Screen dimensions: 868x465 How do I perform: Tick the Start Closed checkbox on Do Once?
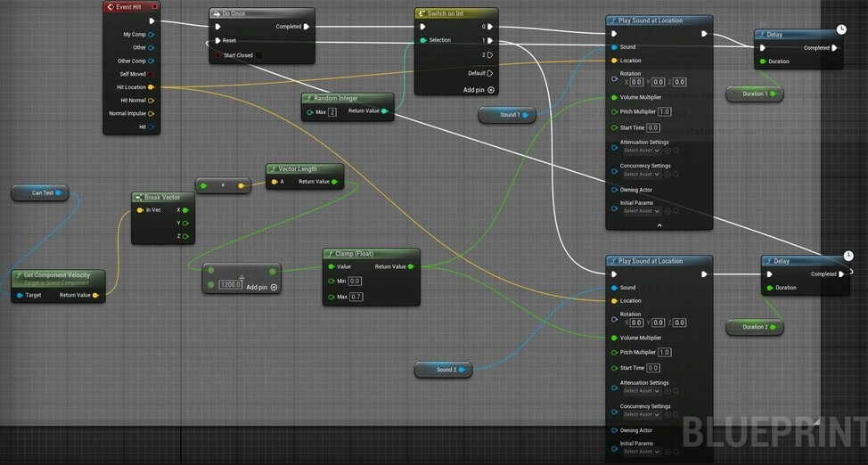point(258,55)
